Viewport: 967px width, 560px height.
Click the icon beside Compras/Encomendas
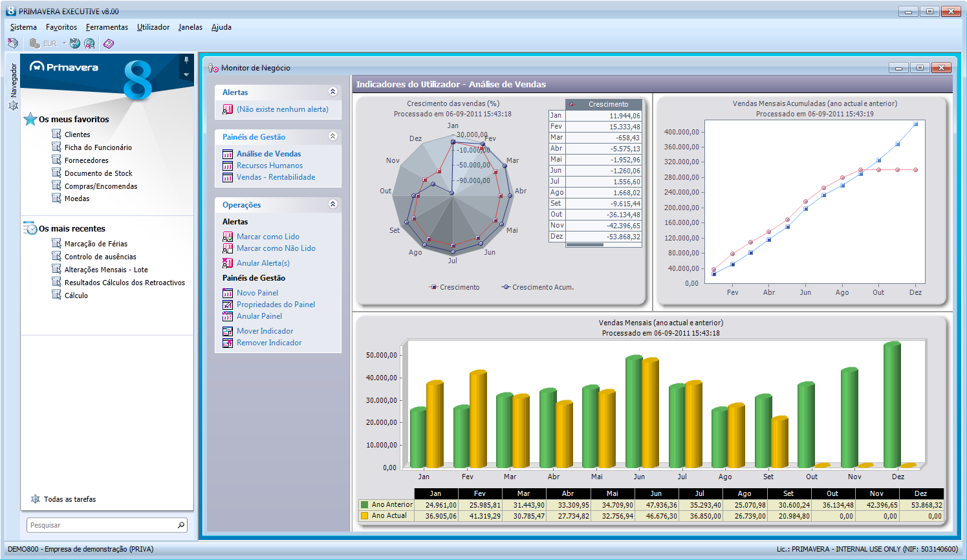coord(56,186)
